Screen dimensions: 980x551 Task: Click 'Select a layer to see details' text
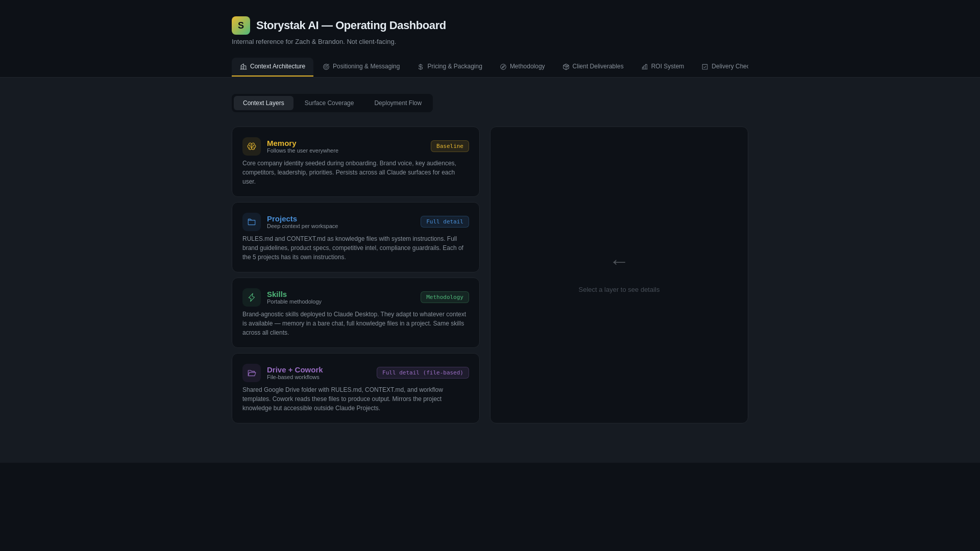[619, 290]
